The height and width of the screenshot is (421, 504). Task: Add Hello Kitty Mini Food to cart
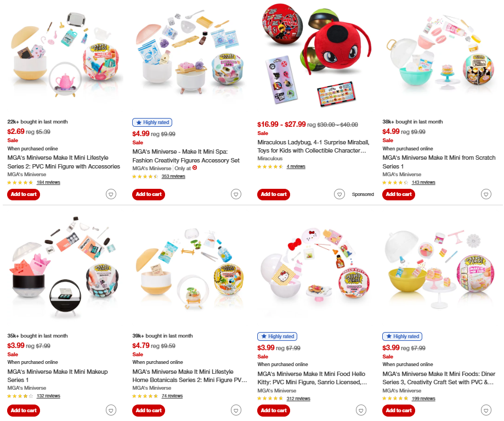(274, 411)
